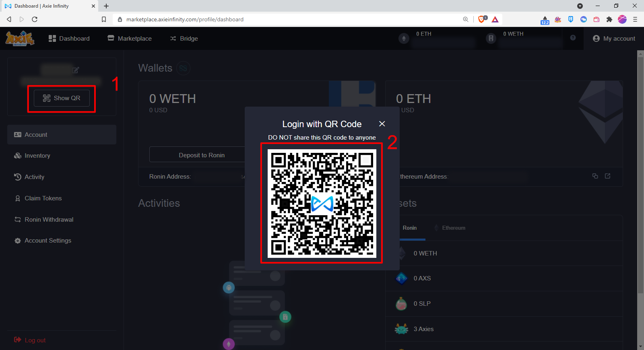Open Claim Tokens in the sidebar
Viewport: 644px width, 350px height.
pos(62,198)
